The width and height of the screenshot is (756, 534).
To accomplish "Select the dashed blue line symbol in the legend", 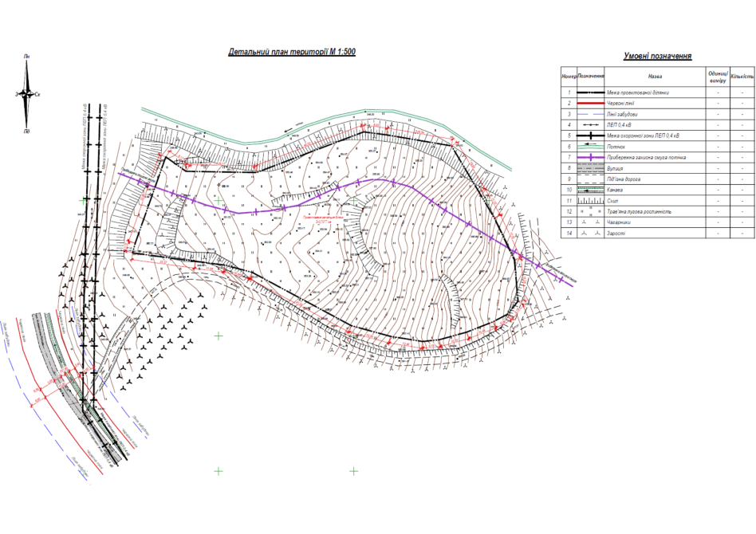I will coord(591,114).
